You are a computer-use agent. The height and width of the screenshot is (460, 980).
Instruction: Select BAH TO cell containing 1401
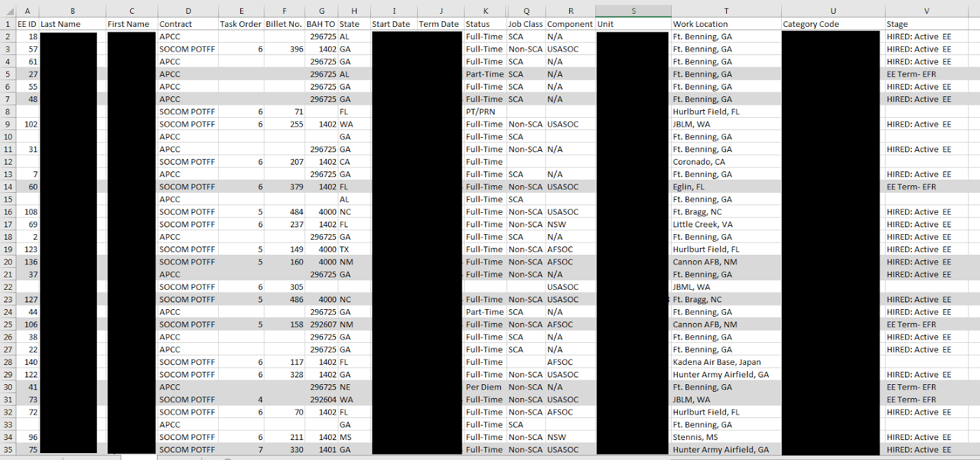click(x=321, y=450)
